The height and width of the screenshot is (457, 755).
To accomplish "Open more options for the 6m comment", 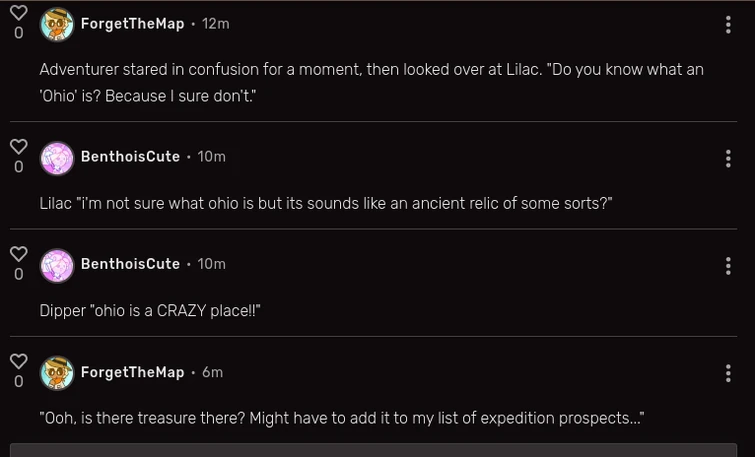I will pyautogui.click(x=728, y=373).
